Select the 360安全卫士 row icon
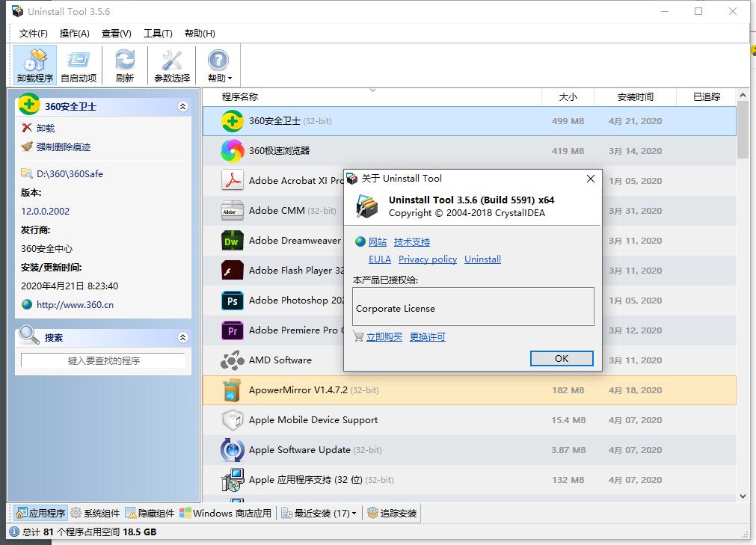 coord(232,121)
